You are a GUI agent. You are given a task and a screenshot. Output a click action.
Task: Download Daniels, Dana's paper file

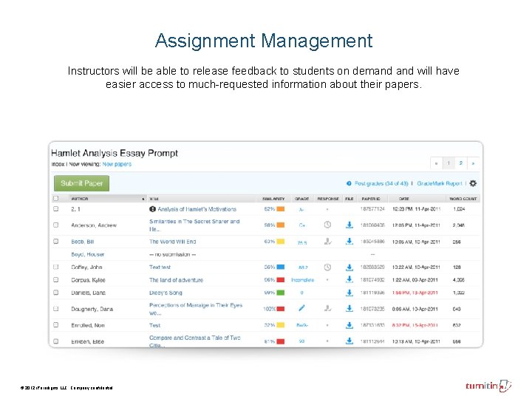pos(349,293)
